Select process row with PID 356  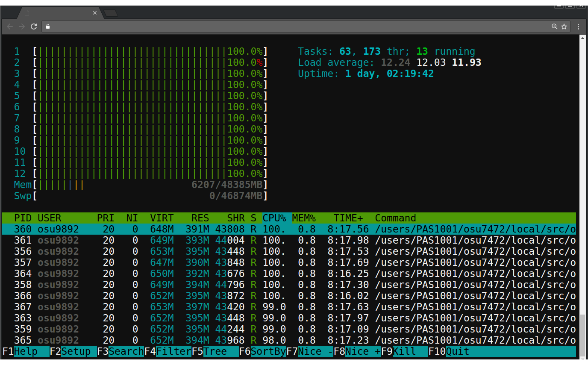tap(289, 251)
